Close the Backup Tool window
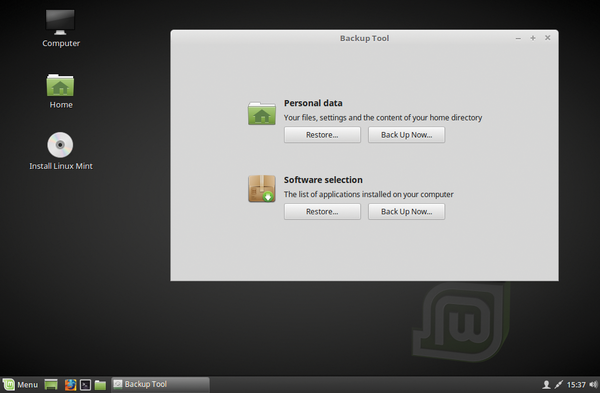 tap(548, 38)
